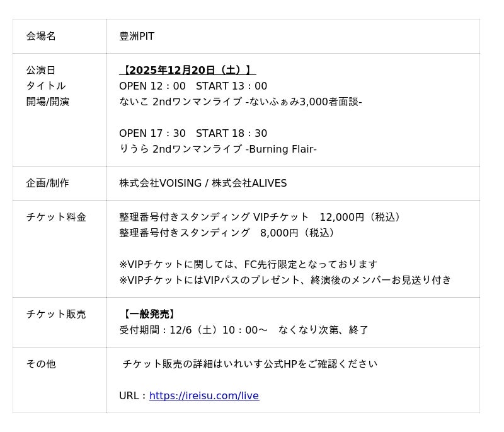504x432 pixels.
Task: Select the いれいす公式HP details sentence
Action: tap(249, 365)
